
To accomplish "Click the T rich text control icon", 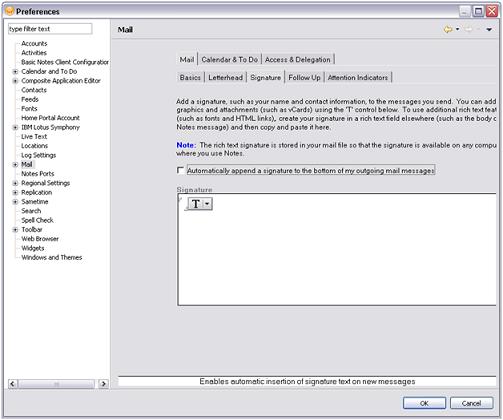I will tap(196, 204).
